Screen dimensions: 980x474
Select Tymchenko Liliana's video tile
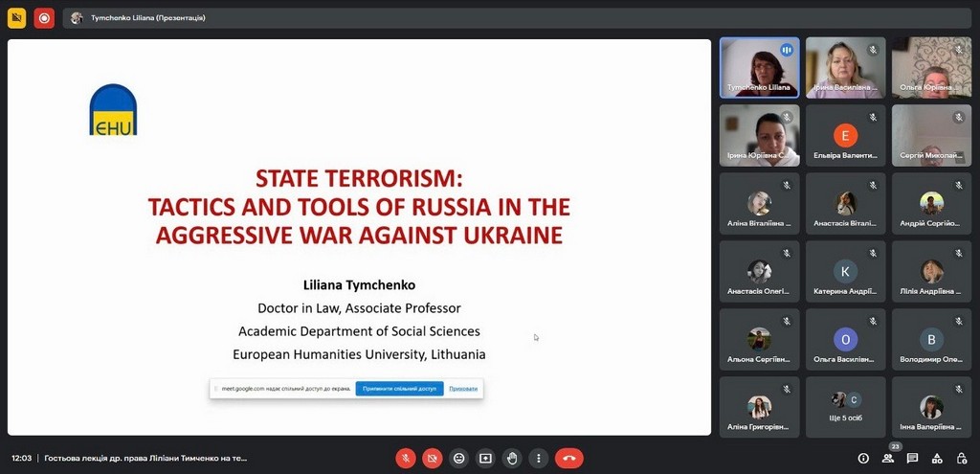pos(759,67)
